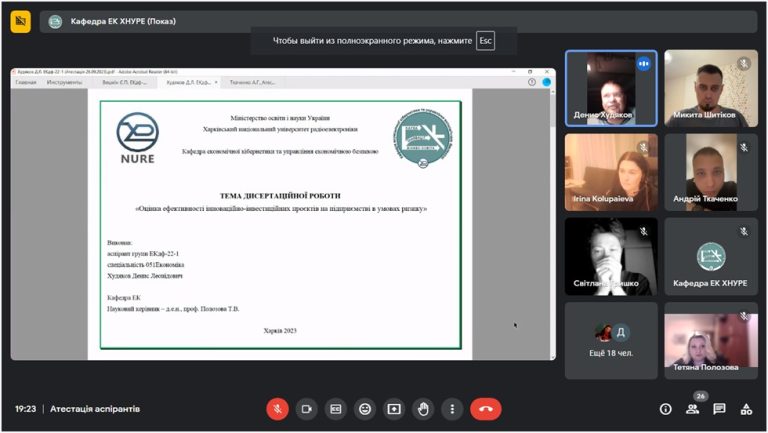Click the Атестація аспірантів meeting title

coord(95,409)
